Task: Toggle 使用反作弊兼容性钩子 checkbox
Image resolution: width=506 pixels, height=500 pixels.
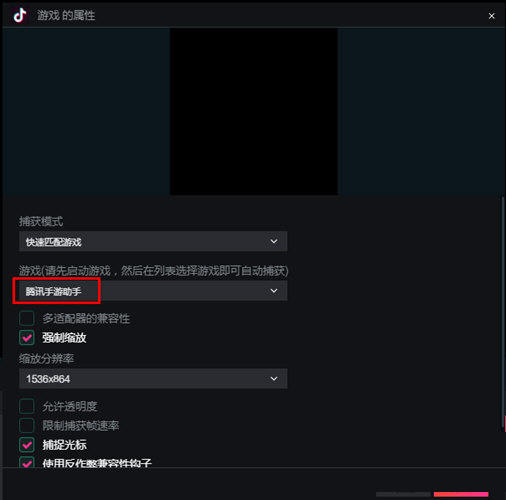Action: (x=27, y=462)
